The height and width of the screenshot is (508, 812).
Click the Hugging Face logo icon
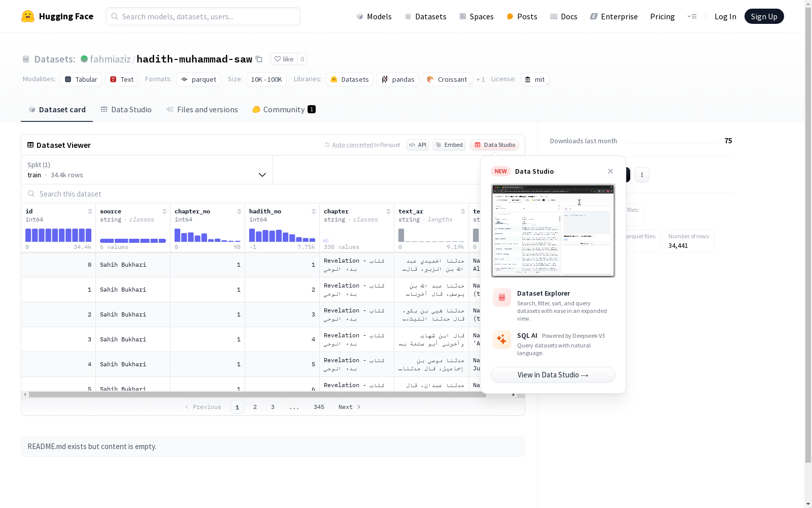pyautogui.click(x=28, y=16)
